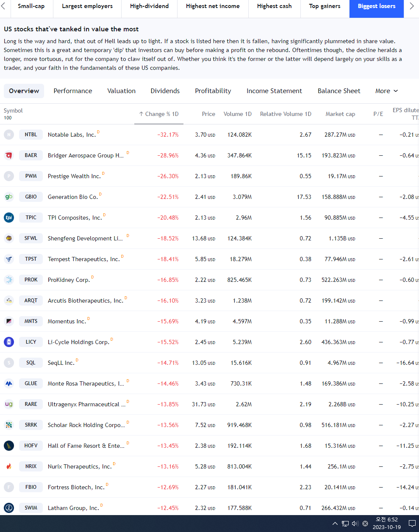The width and height of the screenshot is (419, 532).
Task: Sort by Change % 1D column
Action: pyautogui.click(x=159, y=114)
